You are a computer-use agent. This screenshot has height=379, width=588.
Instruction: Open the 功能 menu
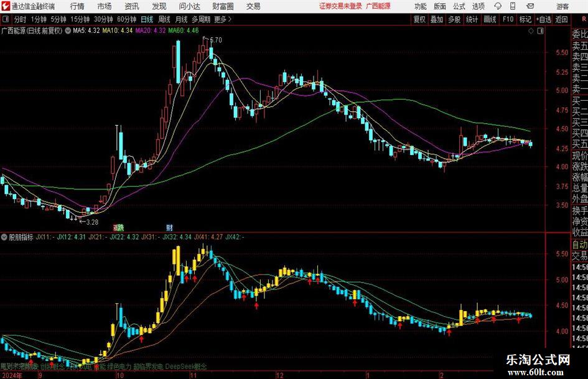(x=421, y=6)
